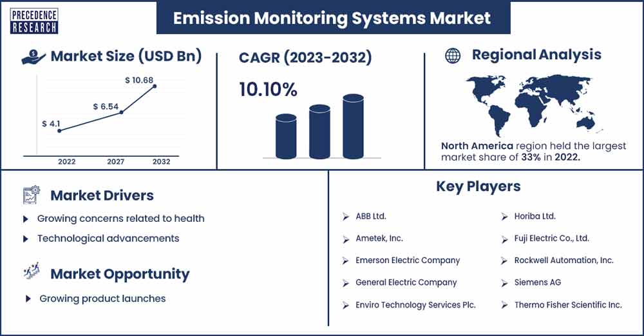644x336 pixels.
Task: Click the 2027 data point on line chart
Action: (x=121, y=112)
